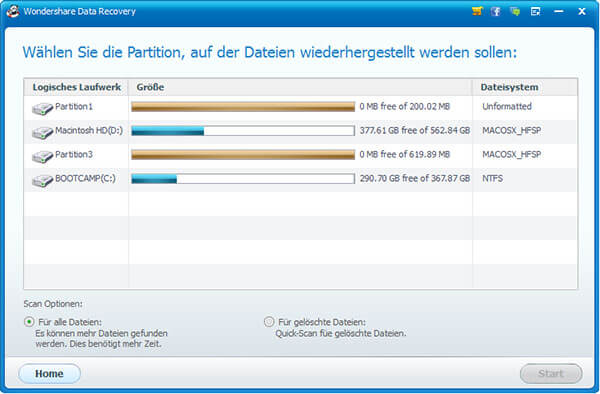This screenshot has height=394, width=600.
Task: Select the Partition1 drive icon
Action: click(42, 109)
